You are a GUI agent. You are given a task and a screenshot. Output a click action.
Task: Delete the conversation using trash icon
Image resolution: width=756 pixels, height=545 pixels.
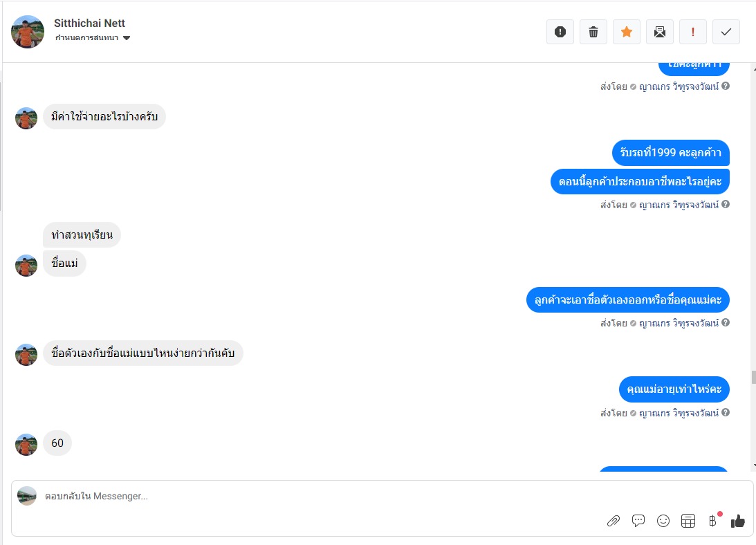coord(593,32)
